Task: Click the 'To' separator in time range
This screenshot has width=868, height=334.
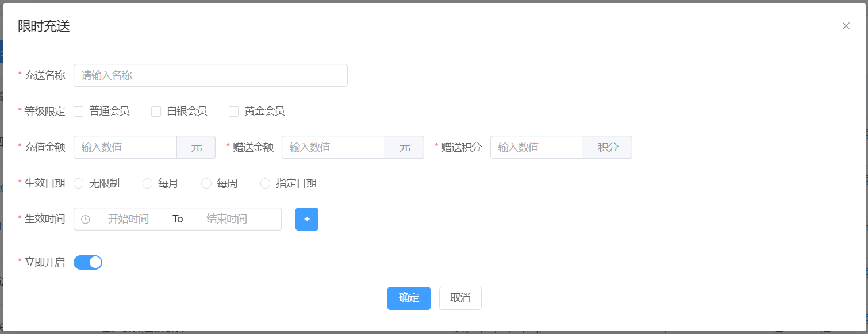Action: (178, 219)
